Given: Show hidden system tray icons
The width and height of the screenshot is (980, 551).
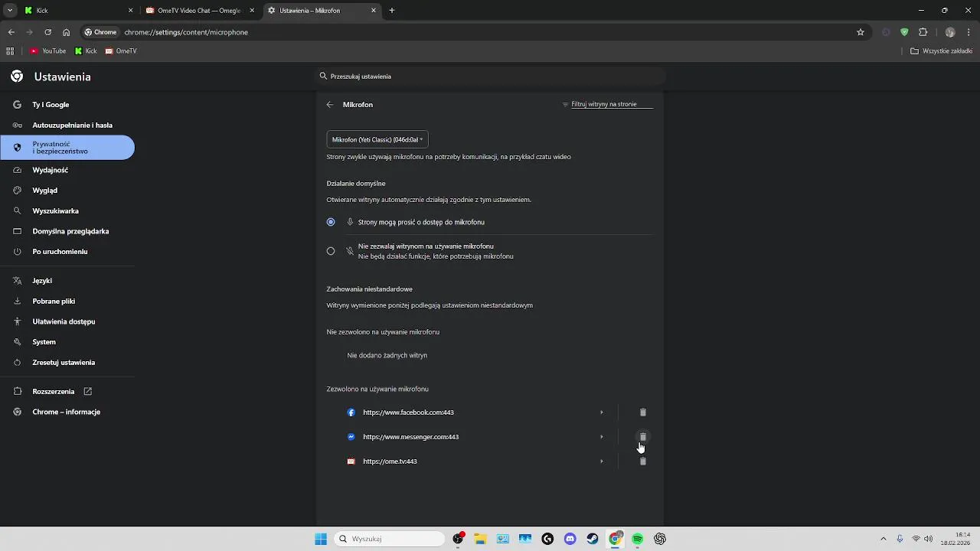Looking at the screenshot, I should click(x=883, y=539).
